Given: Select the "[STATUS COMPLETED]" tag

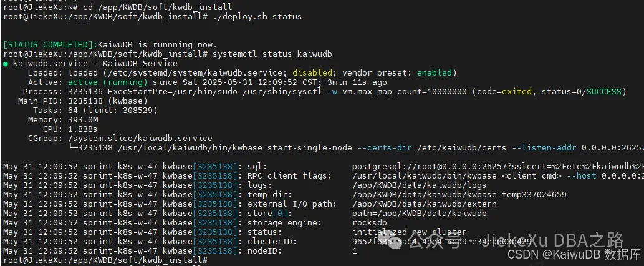Looking at the screenshot, I should point(50,45).
